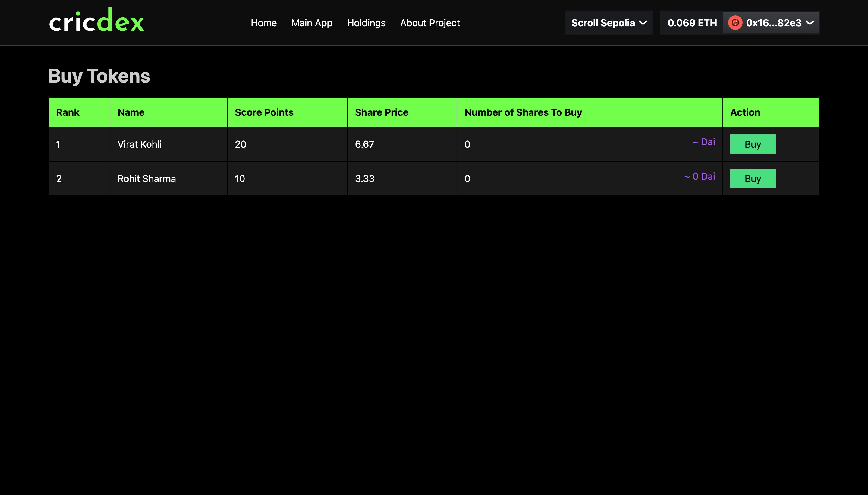The image size is (868, 495).
Task: Click the Number of Shares To Buy header
Action: point(590,112)
